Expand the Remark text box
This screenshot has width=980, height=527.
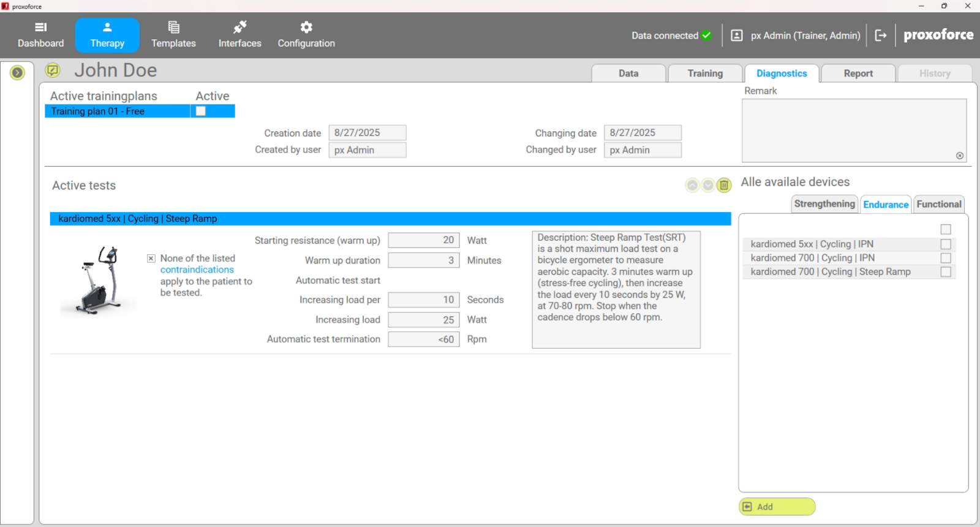(960, 156)
